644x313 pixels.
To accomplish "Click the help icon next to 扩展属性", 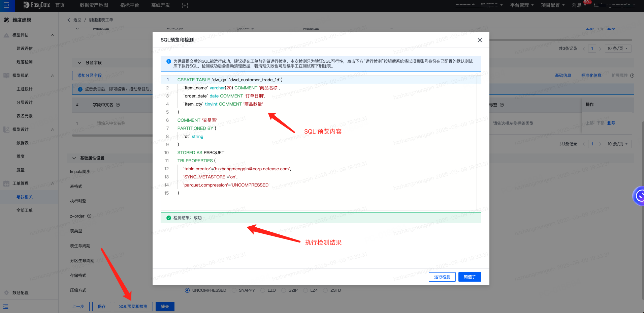I will pyautogui.click(x=632, y=76).
